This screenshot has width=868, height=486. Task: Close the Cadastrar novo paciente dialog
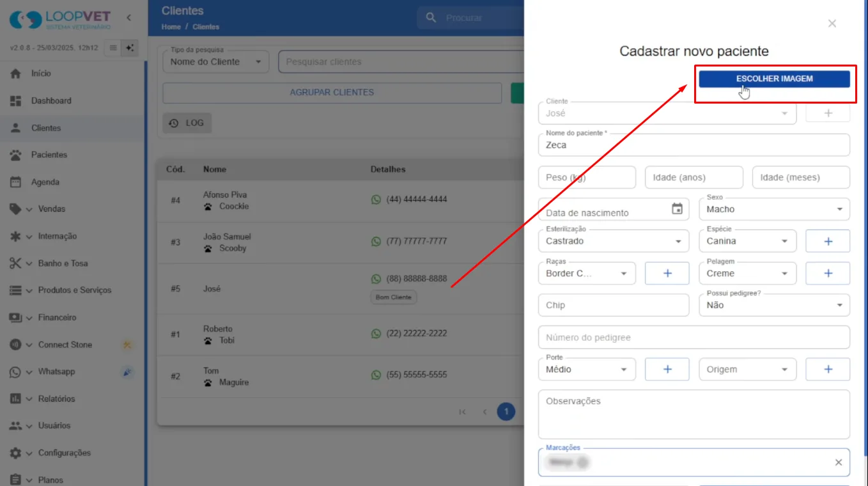tap(832, 24)
